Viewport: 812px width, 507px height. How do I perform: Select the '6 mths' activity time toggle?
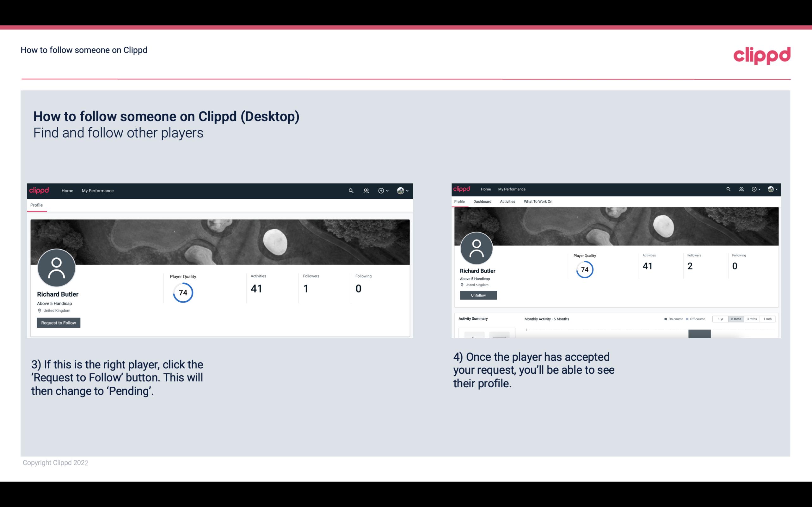coord(735,319)
